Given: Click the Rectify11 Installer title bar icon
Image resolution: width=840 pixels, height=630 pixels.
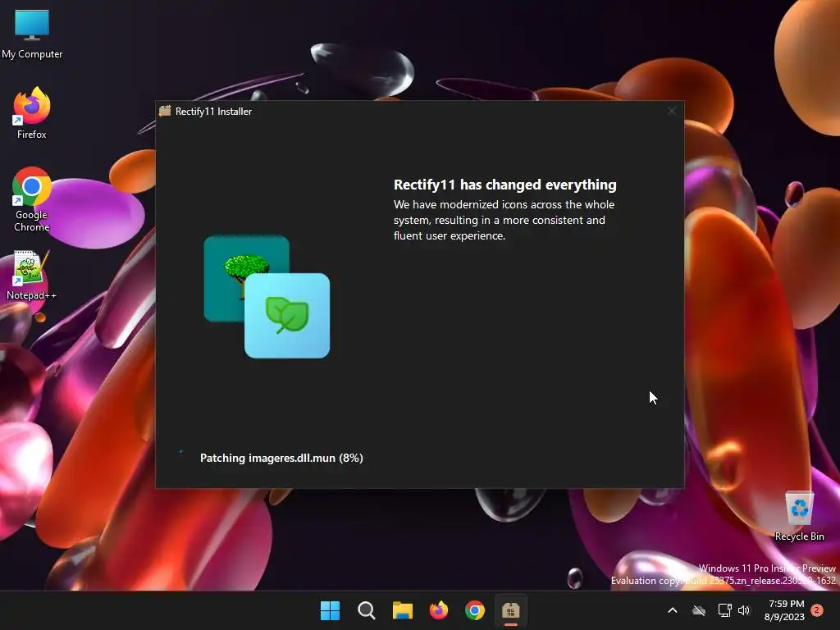Looking at the screenshot, I should [165, 111].
